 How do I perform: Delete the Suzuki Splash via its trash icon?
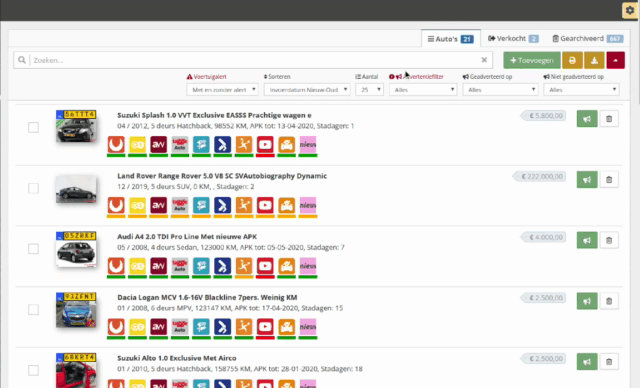[609, 119]
